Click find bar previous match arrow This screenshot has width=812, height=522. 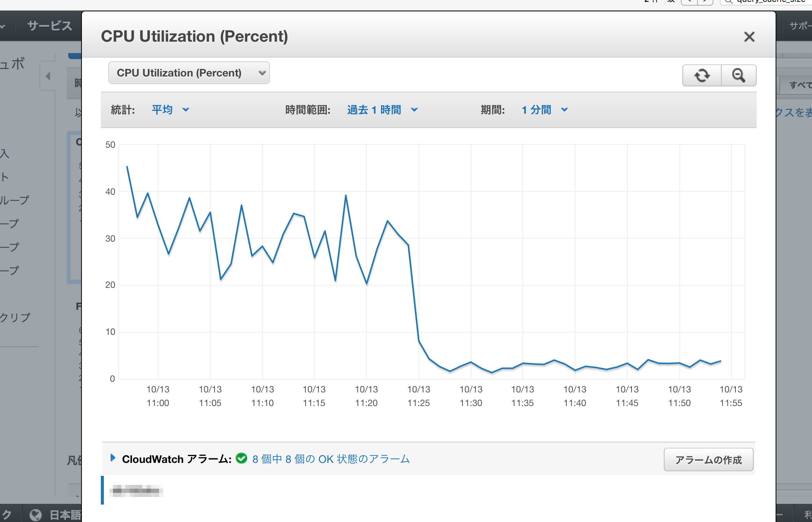tap(690, 2)
